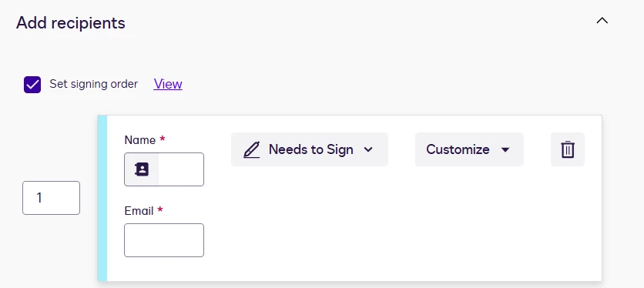
Task: Open the Needs to Sign dropdown
Action: click(x=309, y=149)
